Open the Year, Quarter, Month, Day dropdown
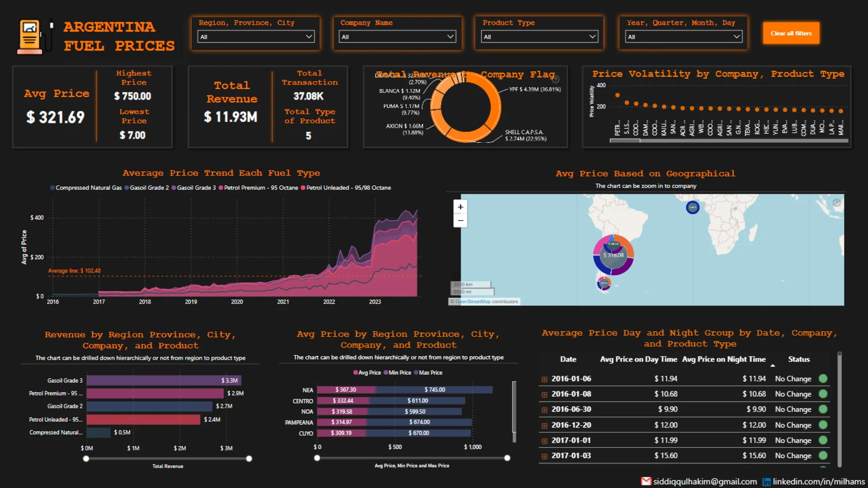868x488 pixels. (x=684, y=37)
